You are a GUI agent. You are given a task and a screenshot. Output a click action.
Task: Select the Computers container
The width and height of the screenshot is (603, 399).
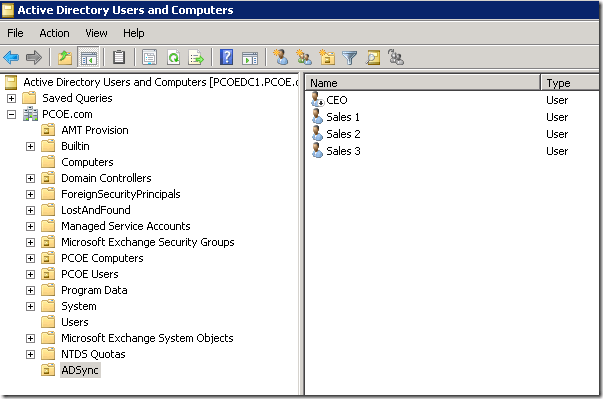point(87,162)
